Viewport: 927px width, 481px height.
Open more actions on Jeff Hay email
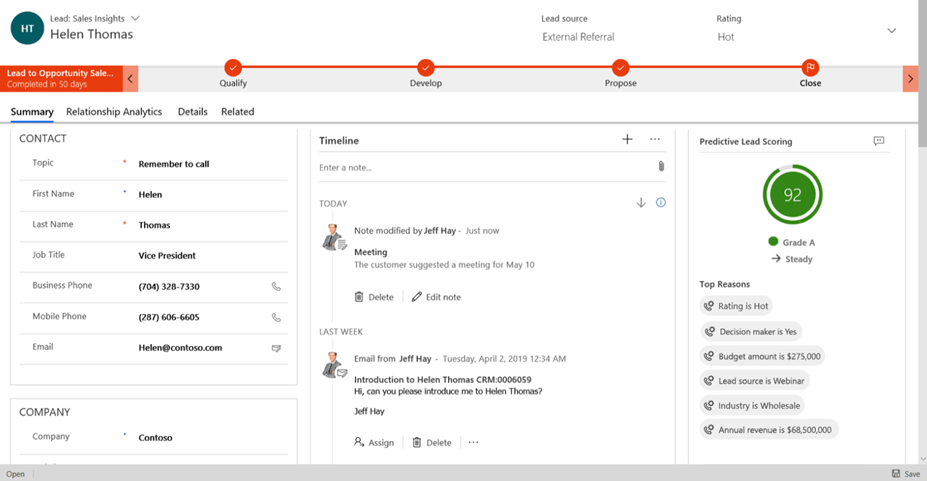[x=474, y=442]
